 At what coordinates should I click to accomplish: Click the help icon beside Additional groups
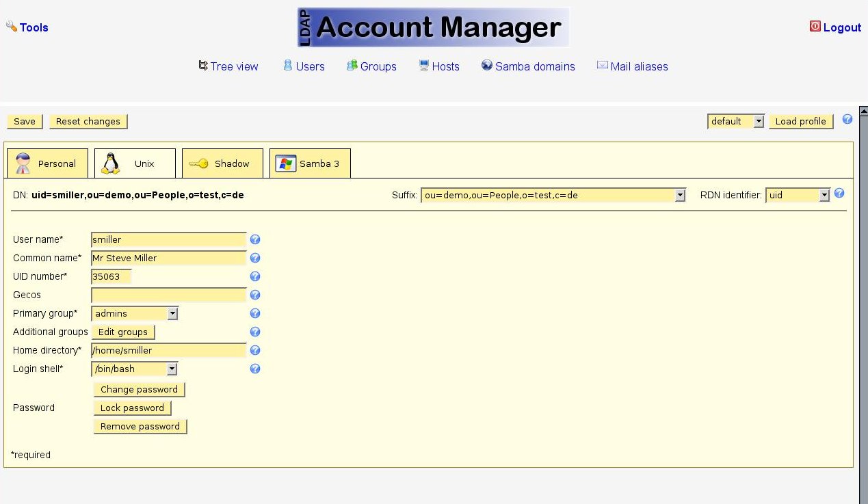pyautogui.click(x=255, y=332)
